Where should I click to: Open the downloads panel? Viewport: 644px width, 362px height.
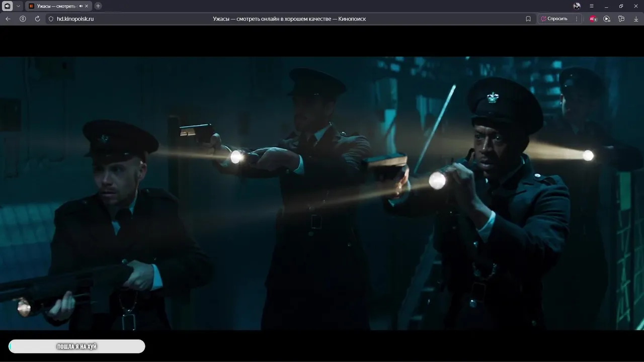(x=636, y=19)
